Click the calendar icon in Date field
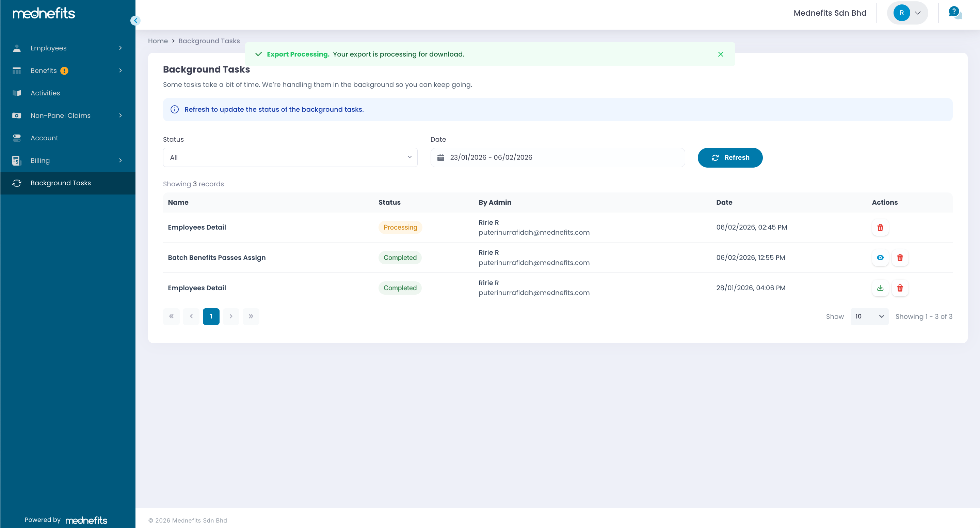Image resolution: width=980 pixels, height=528 pixels. point(440,157)
